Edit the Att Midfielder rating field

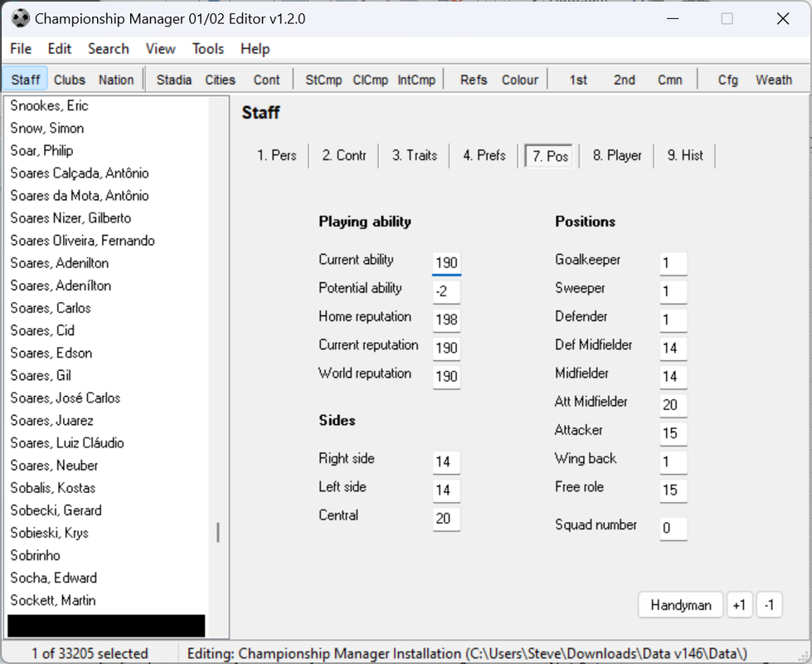pos(673,405)
